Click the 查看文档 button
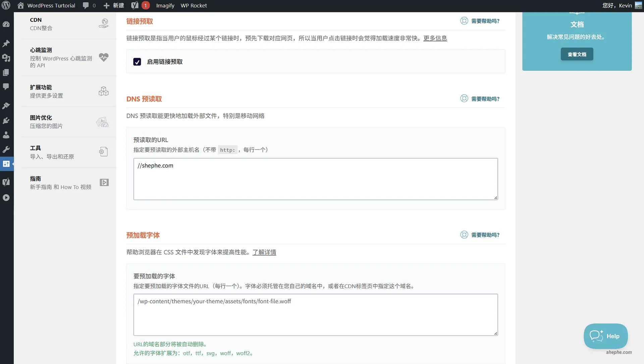This screenshot has width=644, height=364. click(576, 54)
